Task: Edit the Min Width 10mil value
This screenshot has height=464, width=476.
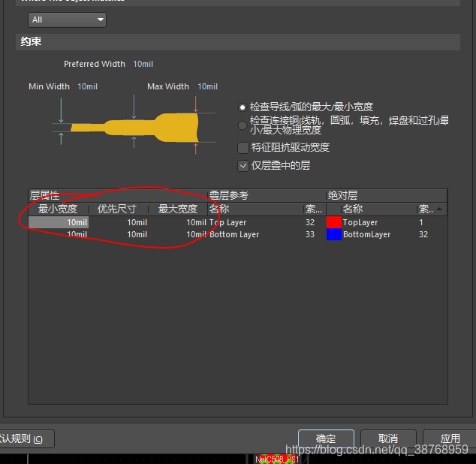Action: point(87,86)
